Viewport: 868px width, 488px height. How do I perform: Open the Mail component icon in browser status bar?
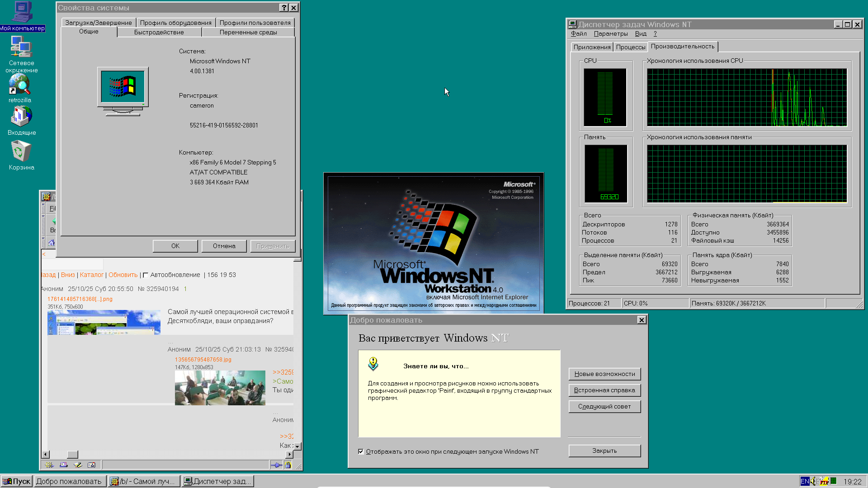point(64,465)
